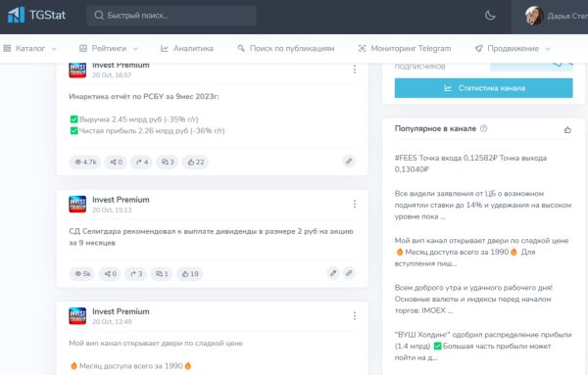The height and width of the screenshot is (375, 588).
Task: Open the 20 Oct, 15:13 timestamp
Action: 112,211
